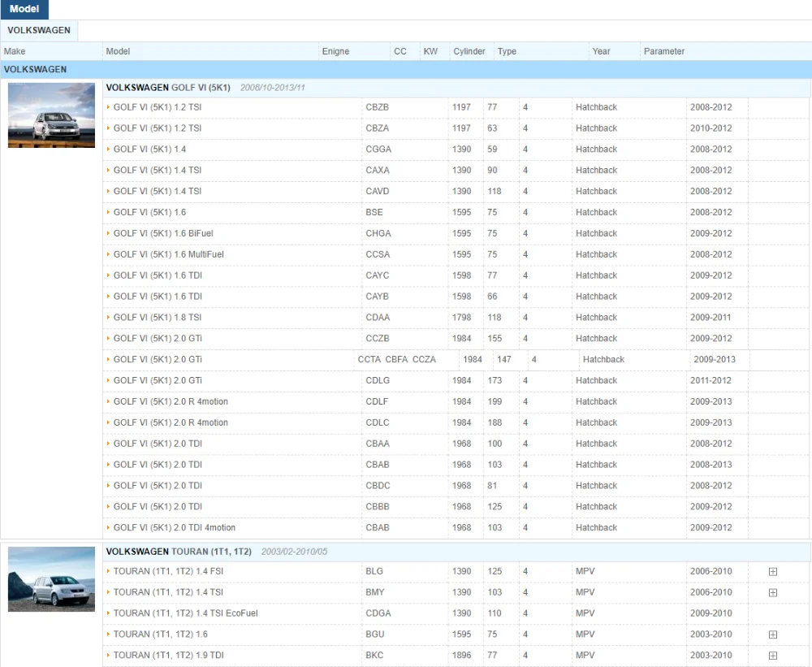This screenshot has width=812, height=667.
Task: Select the VOLKSWAGEN GOLF VI (5K1) group header
Action: pyautogui.click(x=456, y=88)
